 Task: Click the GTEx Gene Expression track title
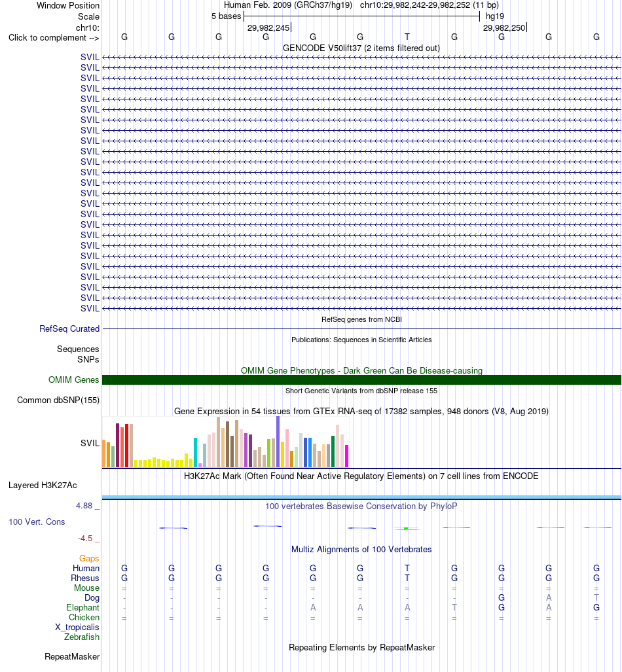(361, 411)
